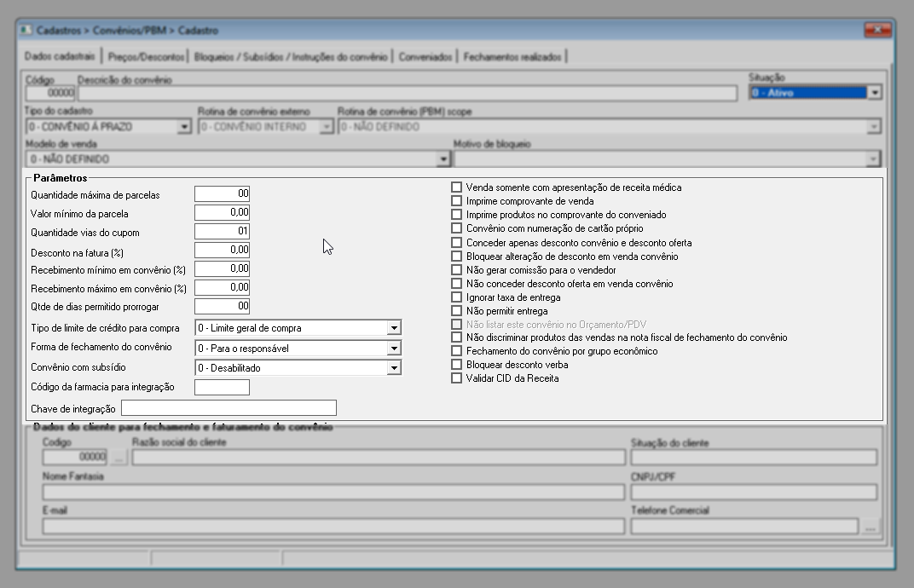Open the Rotina de convênio externo dropdown
Screen dimensions: 914x588
coord(327,126)
